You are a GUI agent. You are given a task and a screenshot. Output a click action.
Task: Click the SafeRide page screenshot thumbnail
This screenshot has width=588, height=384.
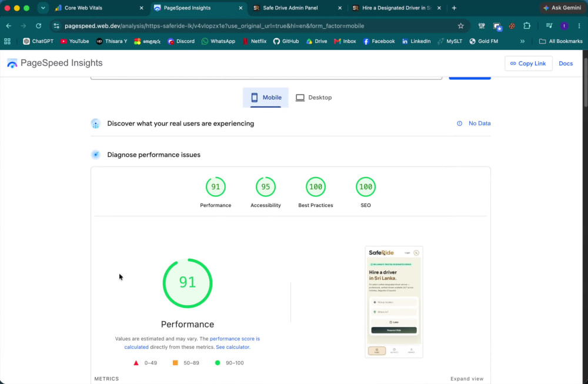[x=394, y=302]
